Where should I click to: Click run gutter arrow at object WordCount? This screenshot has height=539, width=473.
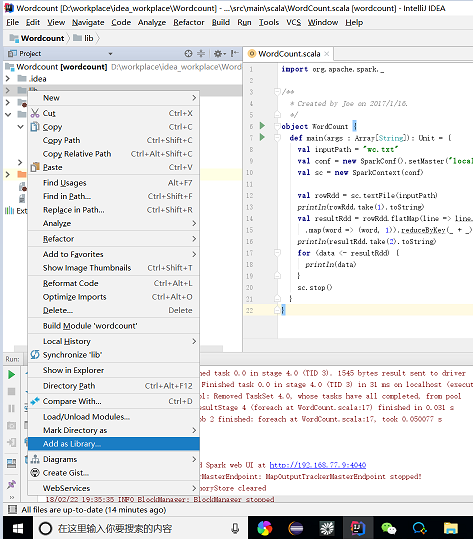[262, 126]
